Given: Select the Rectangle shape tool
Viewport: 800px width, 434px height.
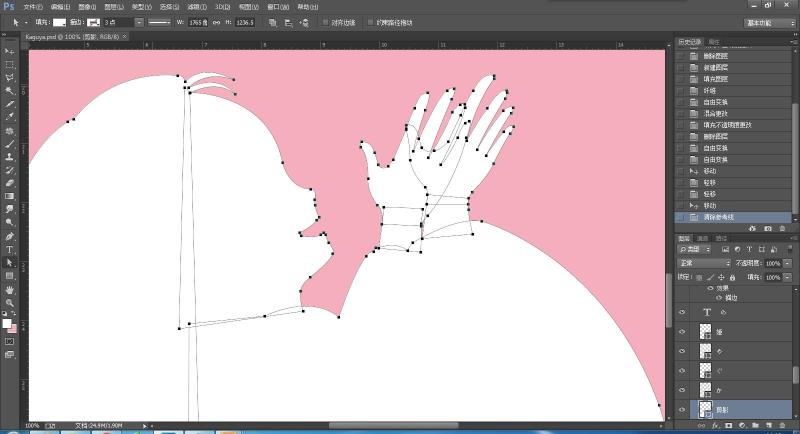Looking at the screenshot, I should [x=9, y=276].
